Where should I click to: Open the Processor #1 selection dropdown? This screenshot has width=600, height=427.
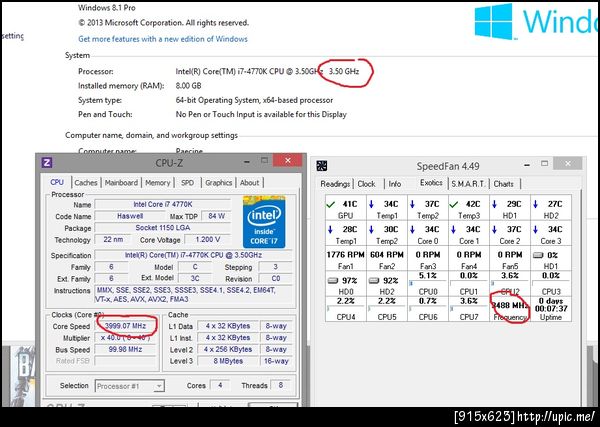coord(130,386)
